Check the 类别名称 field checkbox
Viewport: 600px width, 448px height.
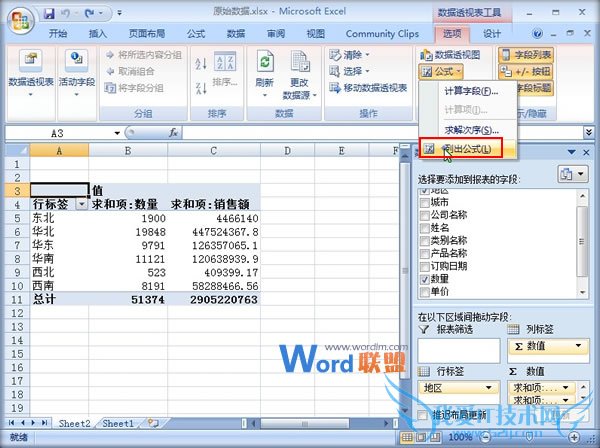click(424, 241)
